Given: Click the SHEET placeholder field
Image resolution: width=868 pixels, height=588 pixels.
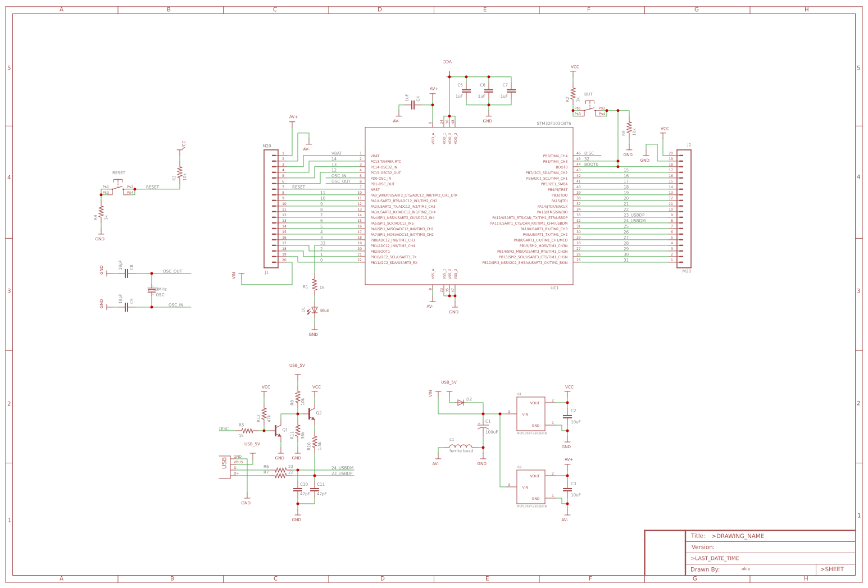Looking at the screenshot, I should (831, 568).
